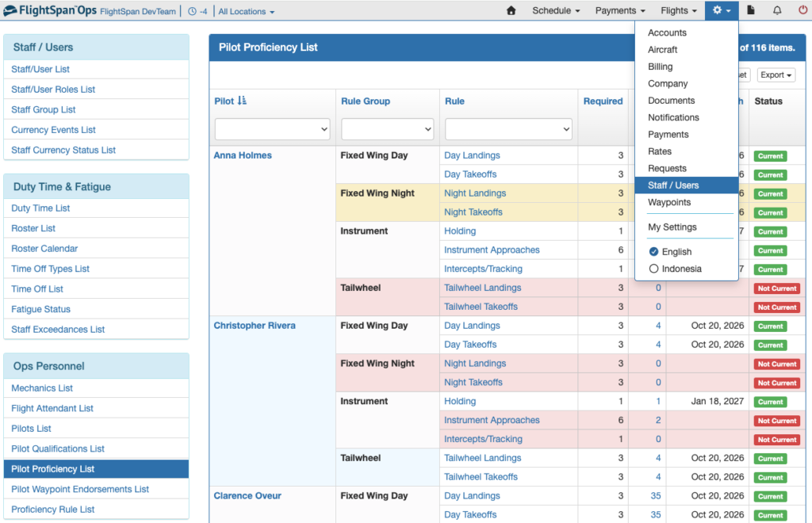The image size is (812, 523).
Task: Click the Rule filter combo box
Action: (x=508, y=129)
